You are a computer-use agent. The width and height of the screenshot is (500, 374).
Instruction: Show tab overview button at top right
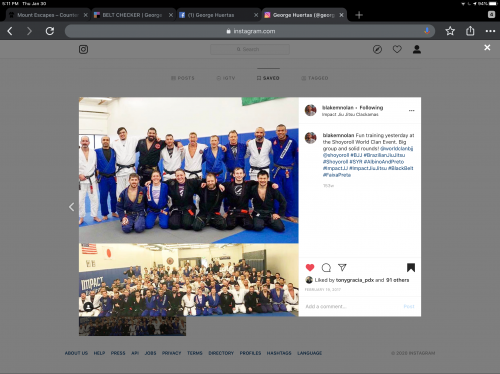[491, 14]
